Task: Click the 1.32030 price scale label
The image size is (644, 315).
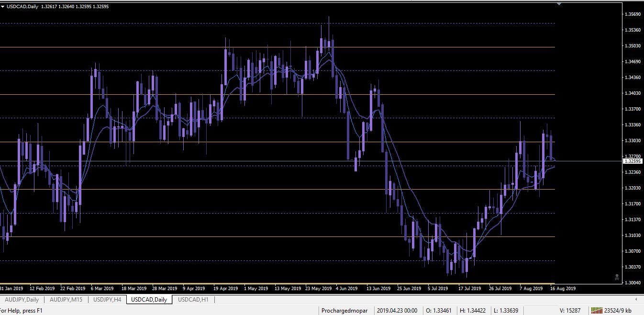Action: (x=633, y=188)
